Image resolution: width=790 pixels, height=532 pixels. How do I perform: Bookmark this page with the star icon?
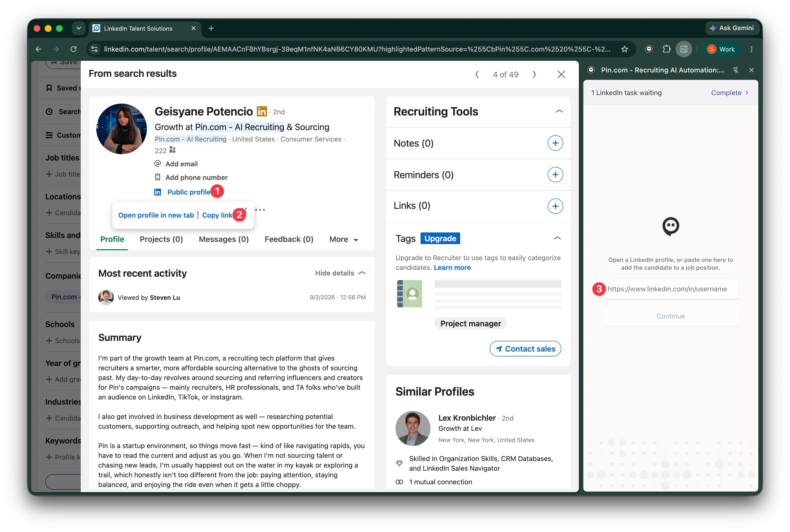[x=624, y=49]
